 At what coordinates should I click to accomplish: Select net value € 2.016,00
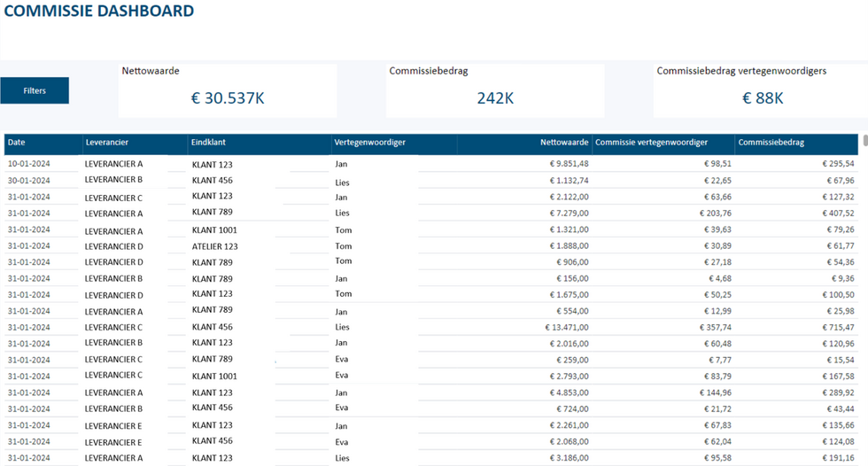(x=569, y=344)
